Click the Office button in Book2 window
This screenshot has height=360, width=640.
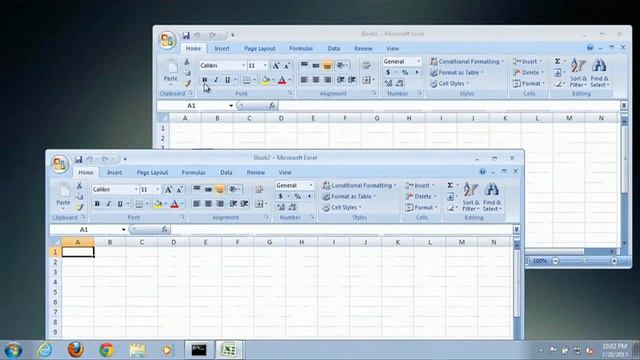tap(60, 164)
